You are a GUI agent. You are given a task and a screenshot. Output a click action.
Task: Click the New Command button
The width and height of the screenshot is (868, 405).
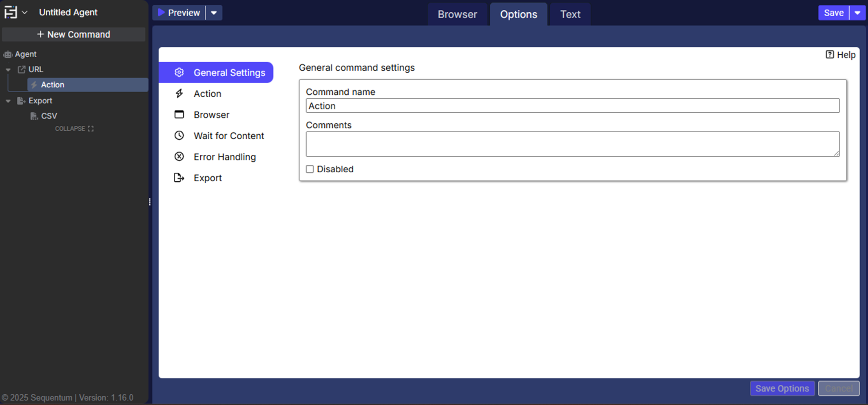(74, 34)
